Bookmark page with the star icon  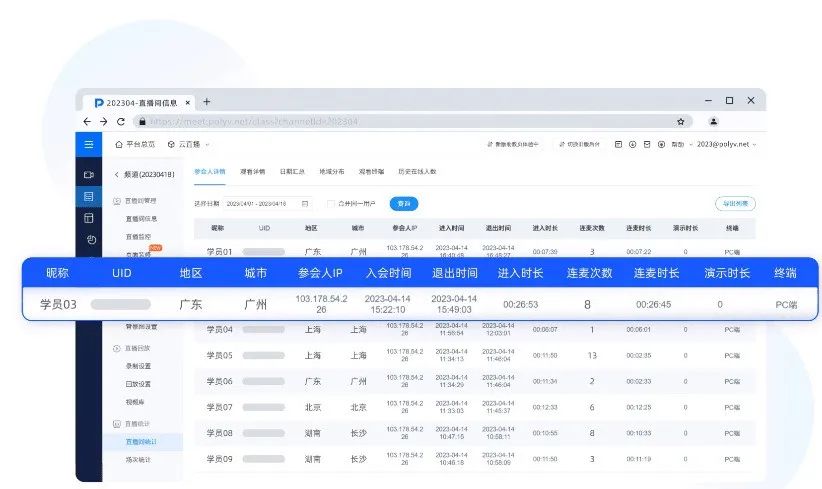pyautogui.click(x=680, y=121)
